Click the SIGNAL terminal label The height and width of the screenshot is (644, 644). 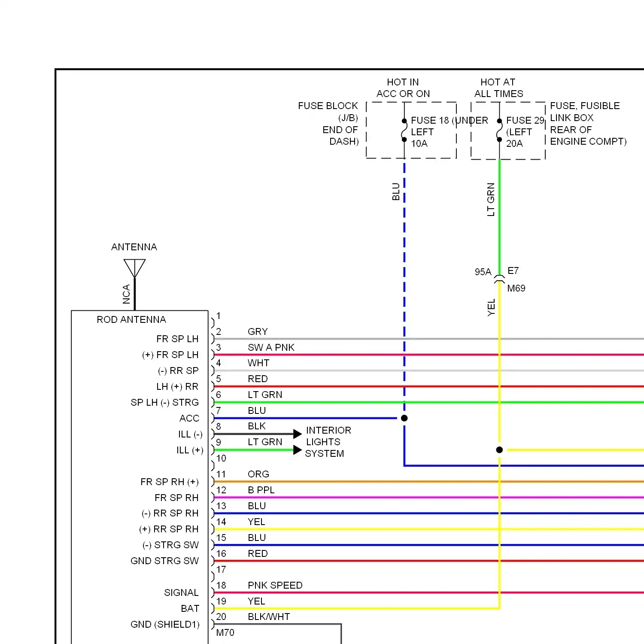pos(181,592)
